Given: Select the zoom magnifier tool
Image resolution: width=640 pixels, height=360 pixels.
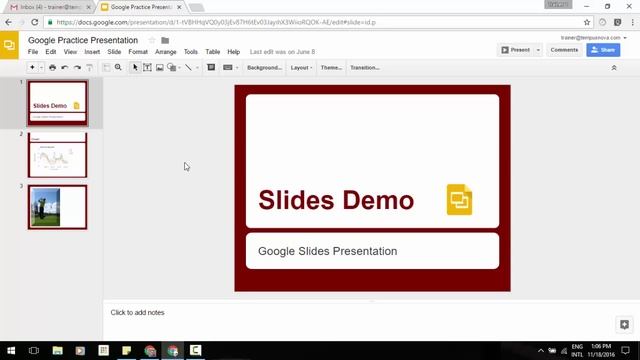Looking at the screenshot, I should point(118,67).
